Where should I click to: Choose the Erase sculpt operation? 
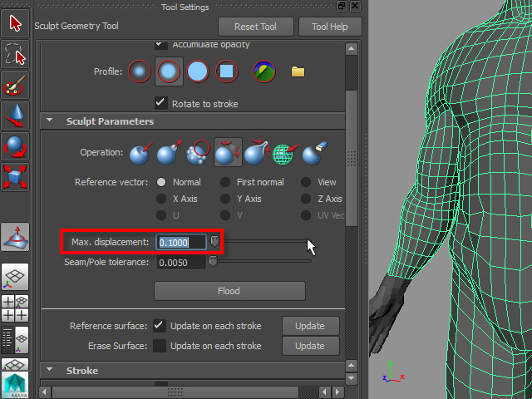pyautogui.click(x=313, y=153)
